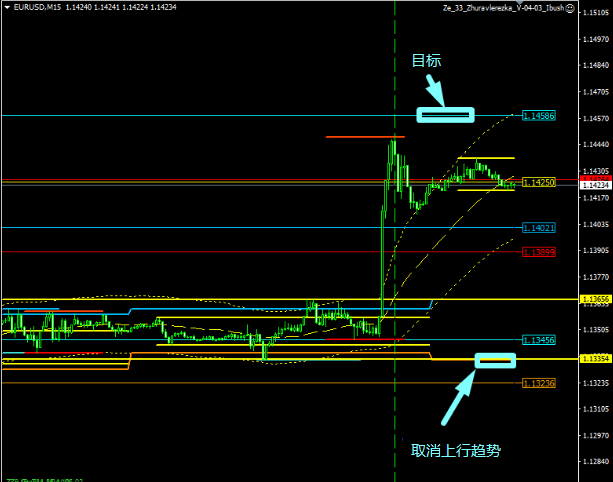Viewport: 613px width, 482px height.
Task: Click the 1.13656 yellow price tag on scale
Action: 595,299
